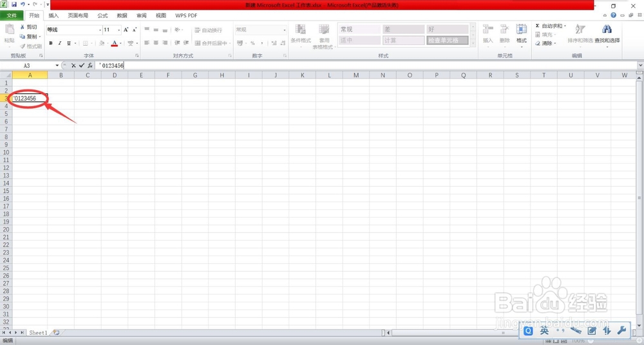Toggle italic formatting
Image resolution: width=644 pixels, height=345 pixels.
click(59, 43)
